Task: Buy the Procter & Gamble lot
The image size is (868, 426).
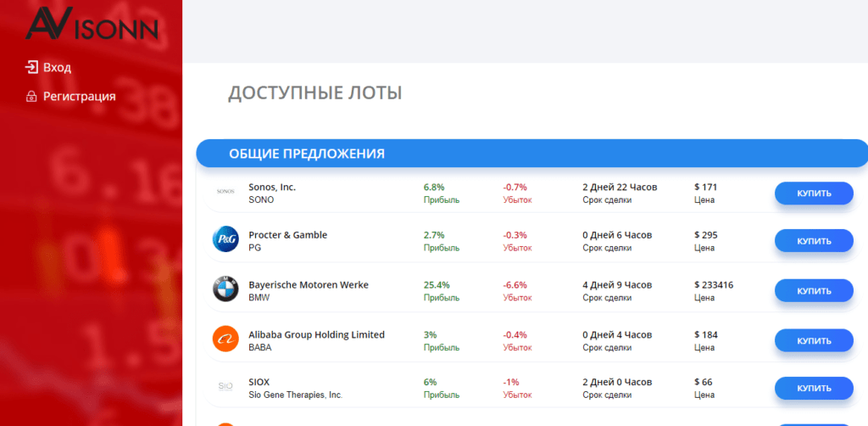Action: (x=814, y=241)
